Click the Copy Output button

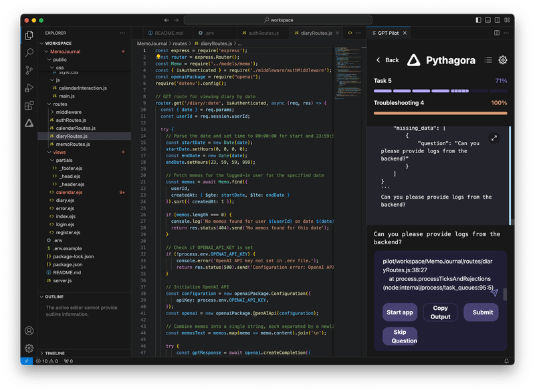[x=440, y=312]
